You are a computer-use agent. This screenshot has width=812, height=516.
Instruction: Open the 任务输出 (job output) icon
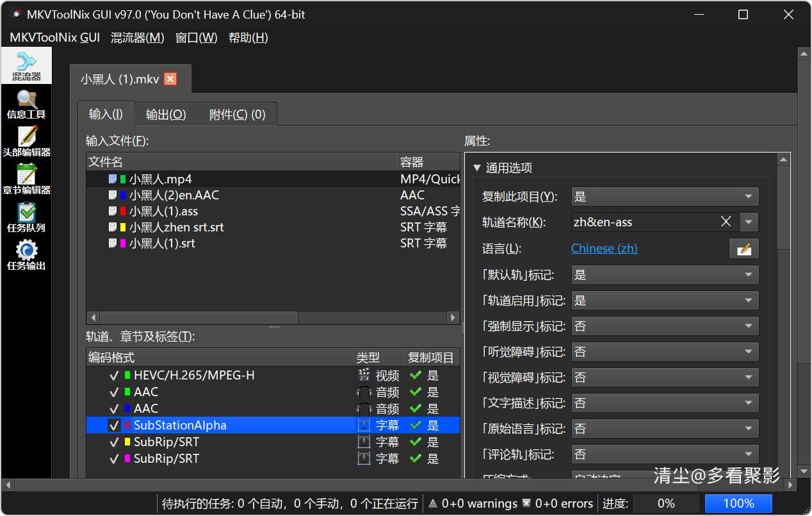click(x=26, y=256)
